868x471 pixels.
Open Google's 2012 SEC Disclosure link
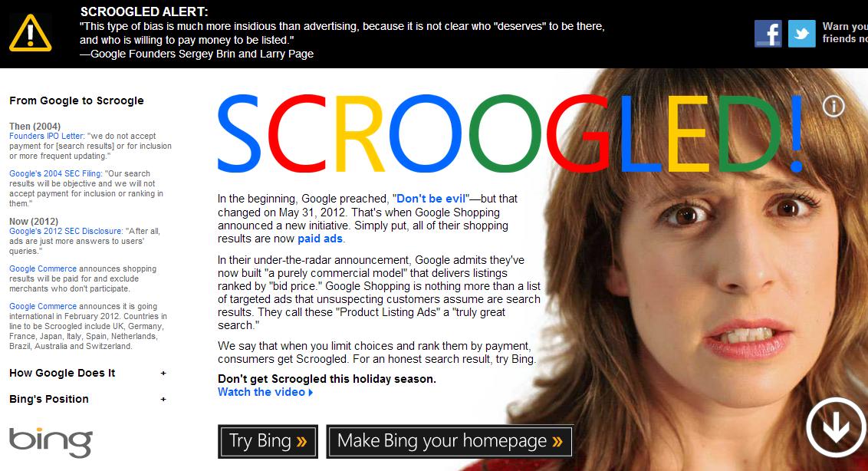point(66,232)
